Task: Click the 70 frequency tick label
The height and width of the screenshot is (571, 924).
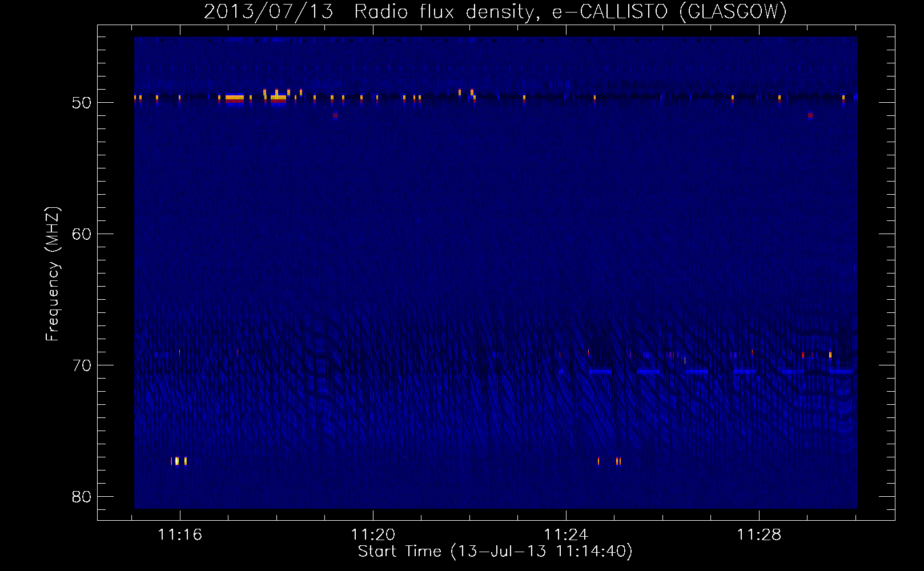Action: click(x=82, y=365)
